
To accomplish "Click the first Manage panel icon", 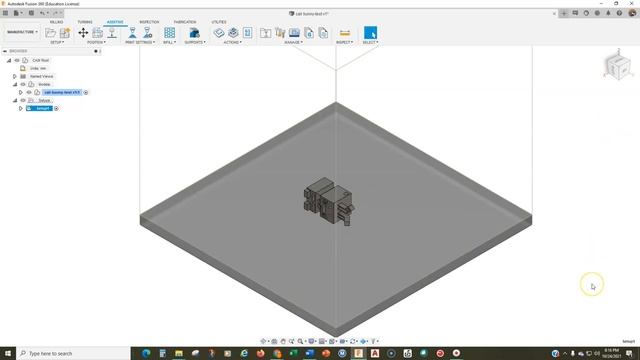I will coord(265,33).
